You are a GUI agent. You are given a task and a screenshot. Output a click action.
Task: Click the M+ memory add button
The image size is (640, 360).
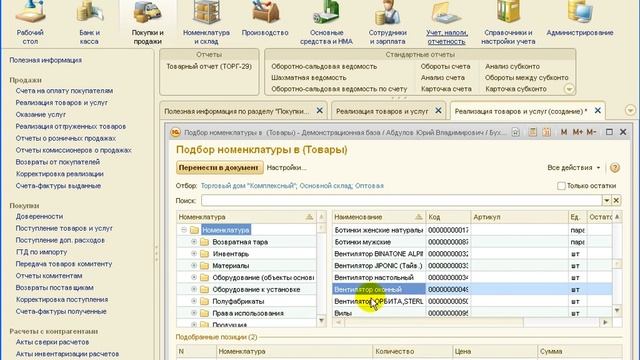(578, 132)
